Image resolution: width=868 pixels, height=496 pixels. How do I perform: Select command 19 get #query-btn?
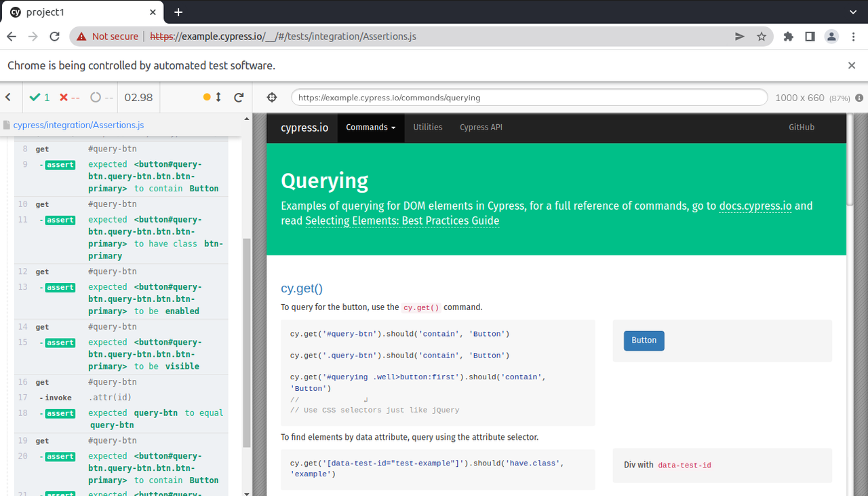(121, 440)
